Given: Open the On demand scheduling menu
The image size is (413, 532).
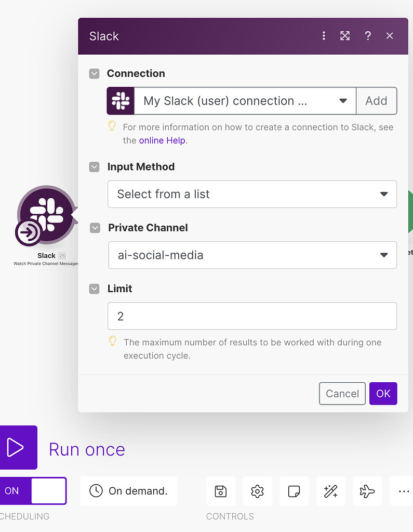Looking at the screenshot, I should tap(128, 490).
